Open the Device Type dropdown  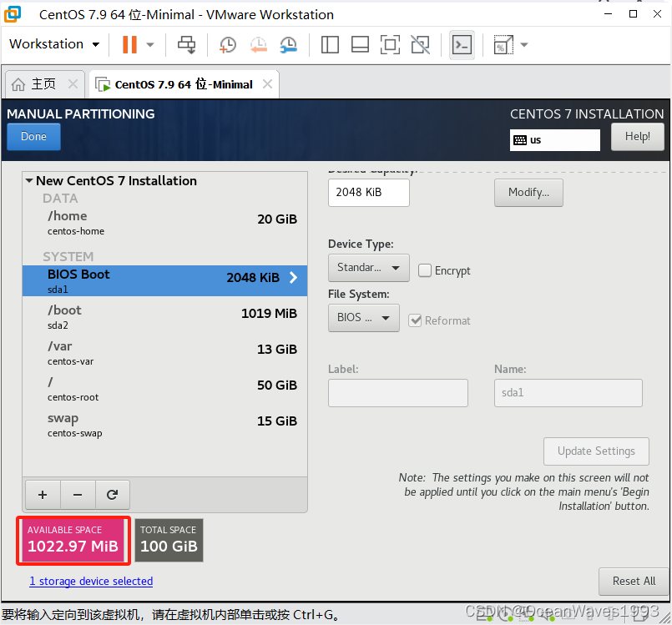[369, 268]
